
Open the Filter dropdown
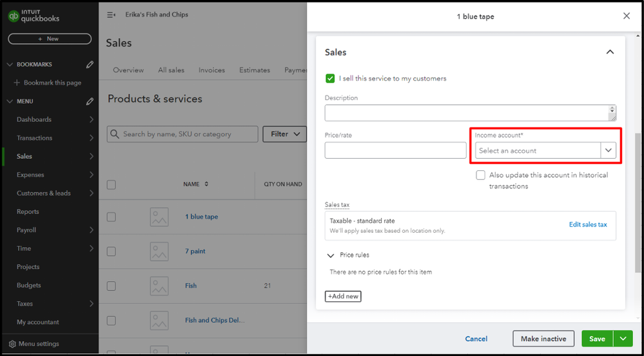[x=284, y=134]
